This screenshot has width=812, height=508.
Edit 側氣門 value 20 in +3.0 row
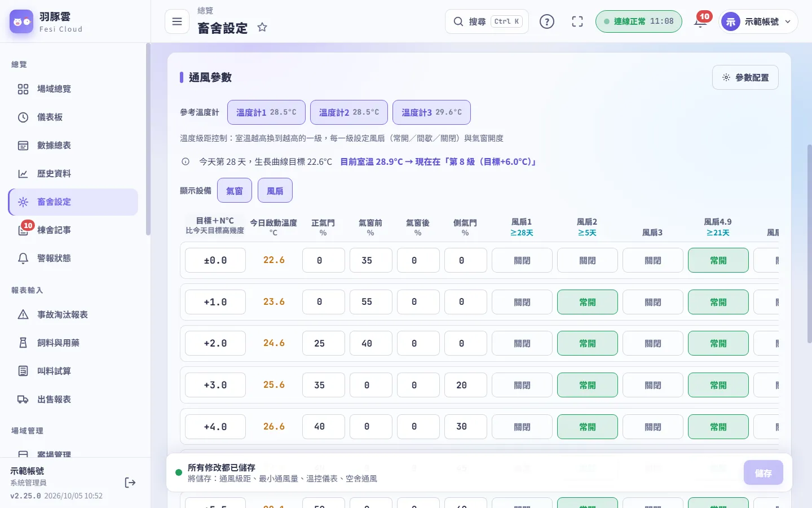pyautogui.click(x=465, y=385)
